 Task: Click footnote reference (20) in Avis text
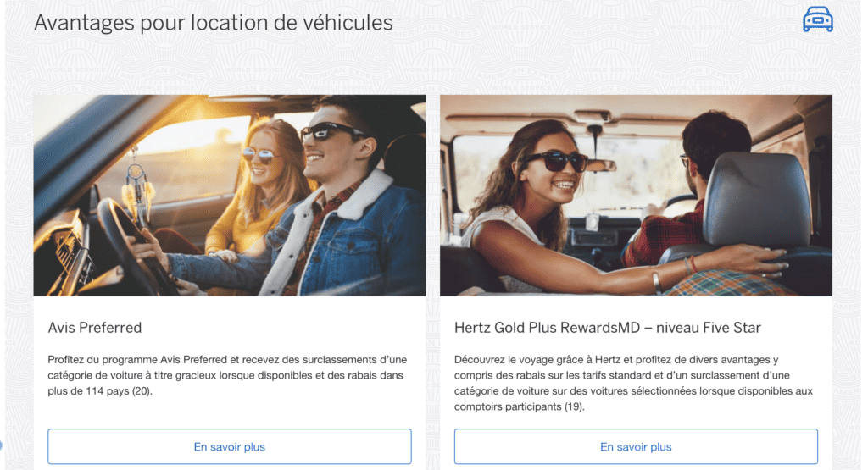pyautogui.click(x=141, y=391)
